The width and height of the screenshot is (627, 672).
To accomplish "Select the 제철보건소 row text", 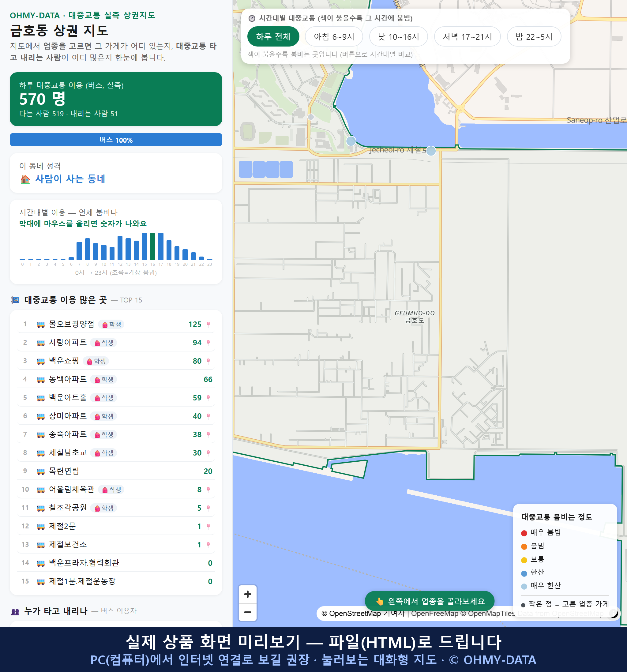I will (68, 545).
